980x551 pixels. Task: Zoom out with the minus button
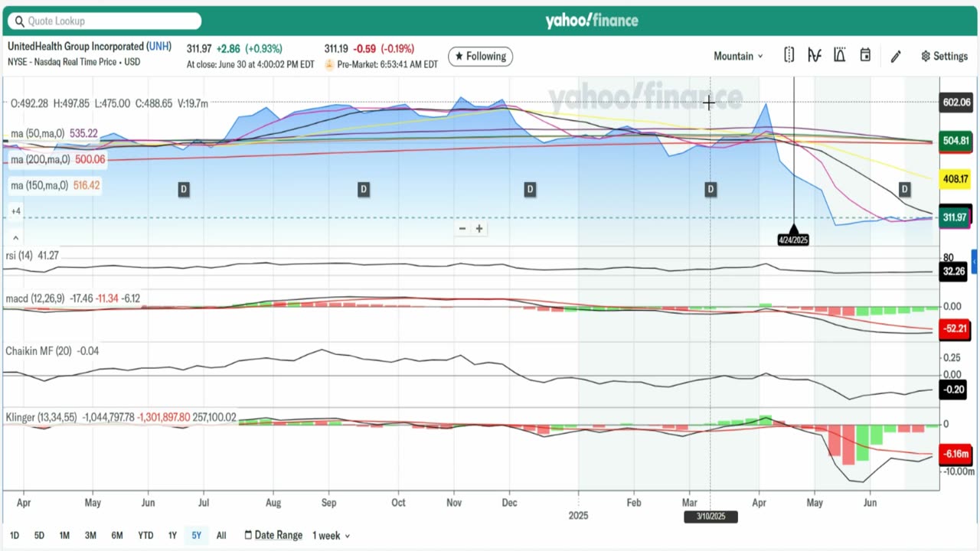click(462, 229)
